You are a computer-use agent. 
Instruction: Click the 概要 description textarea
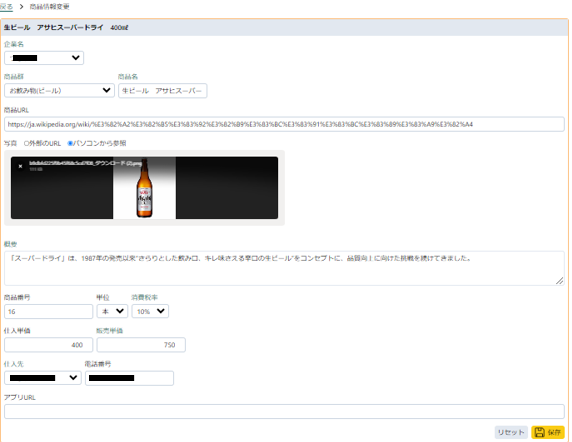tap(284, 268)
